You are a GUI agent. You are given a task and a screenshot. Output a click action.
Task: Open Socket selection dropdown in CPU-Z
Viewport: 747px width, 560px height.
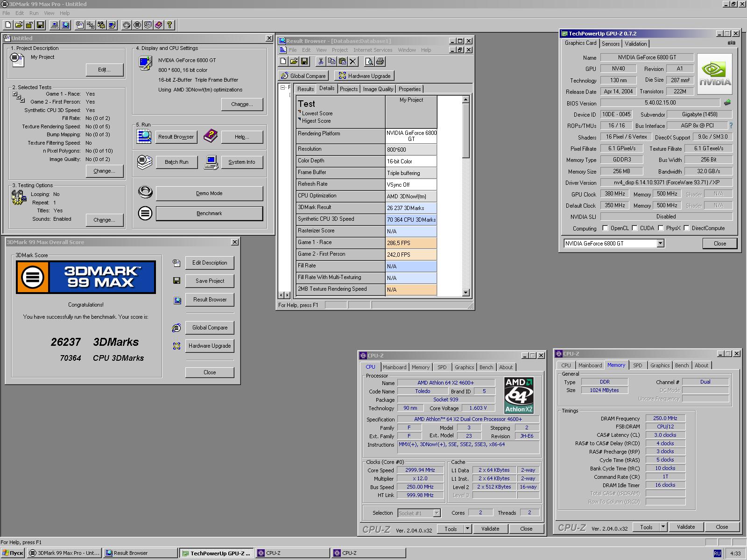(x=437, y=513)
